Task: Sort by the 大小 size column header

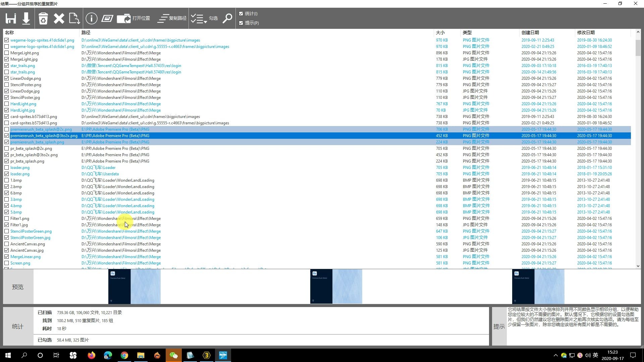Action: [x=440, y=33]
